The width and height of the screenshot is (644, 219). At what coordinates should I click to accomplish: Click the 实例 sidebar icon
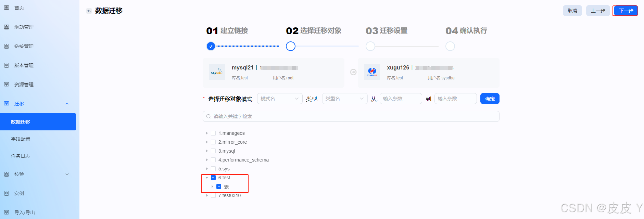coord(7,193)
